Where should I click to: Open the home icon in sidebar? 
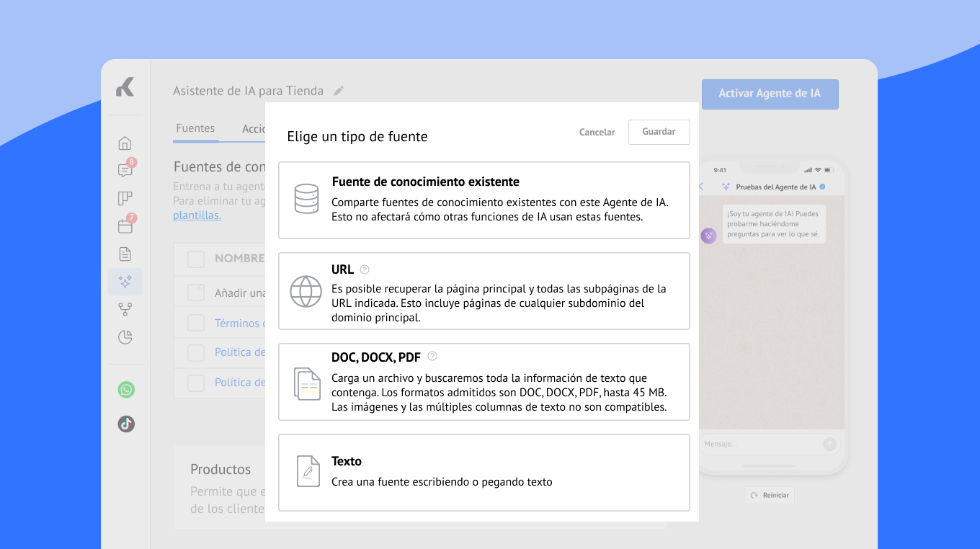tap(125, 143)
